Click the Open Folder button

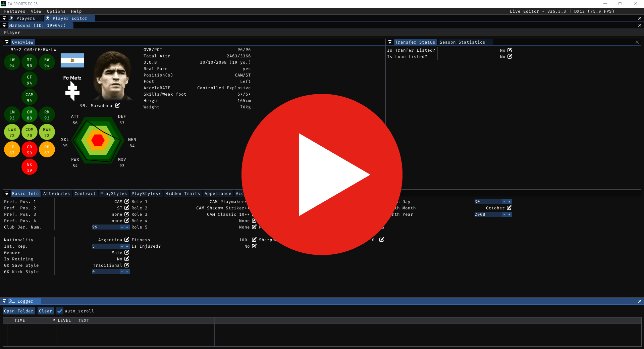pyautogui.click(x=19, y=311)
